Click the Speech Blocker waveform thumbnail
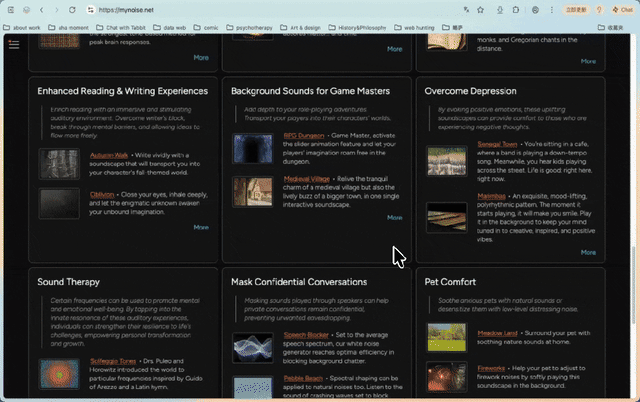Viewport: 640px width, 402px height. (x=253, y=348)
